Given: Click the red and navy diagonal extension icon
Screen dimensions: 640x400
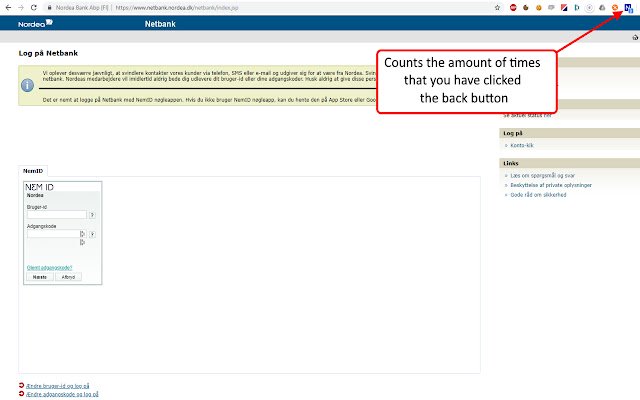Looking at the screenshot, I should point(564,7).
